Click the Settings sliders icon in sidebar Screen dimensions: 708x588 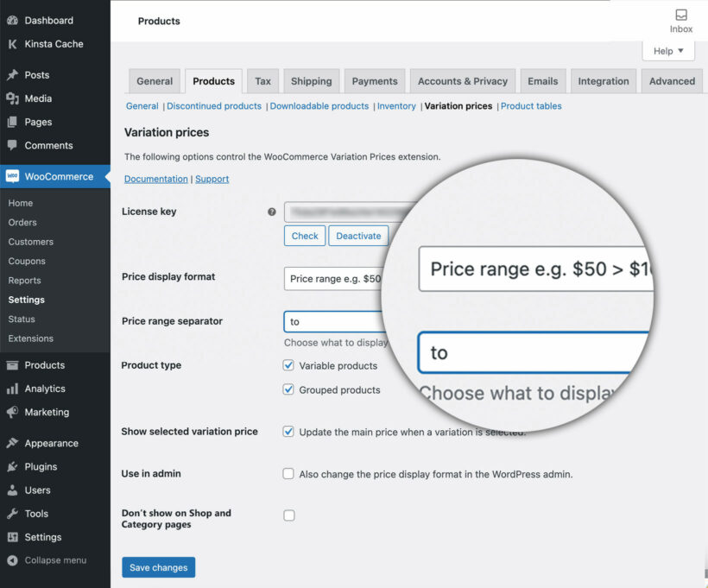[x=13, y=537]
